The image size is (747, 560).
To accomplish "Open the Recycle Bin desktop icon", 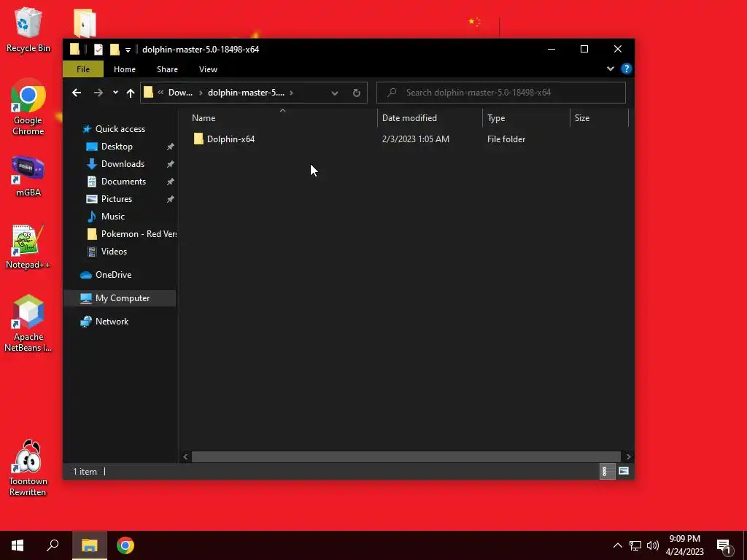I will [x=28, y=29].
